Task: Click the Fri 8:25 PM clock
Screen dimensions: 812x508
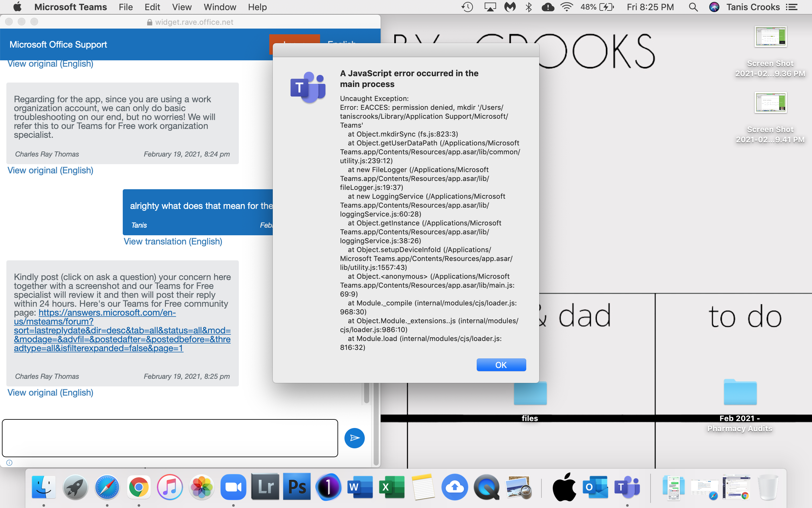Action: [x=650, y=7]
